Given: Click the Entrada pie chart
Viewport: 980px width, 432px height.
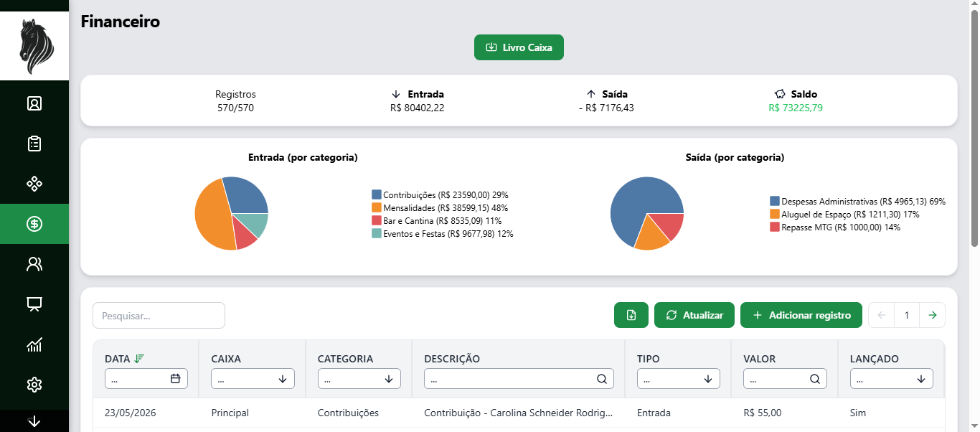Looking at the screenshot, I should tap(231, 213).
